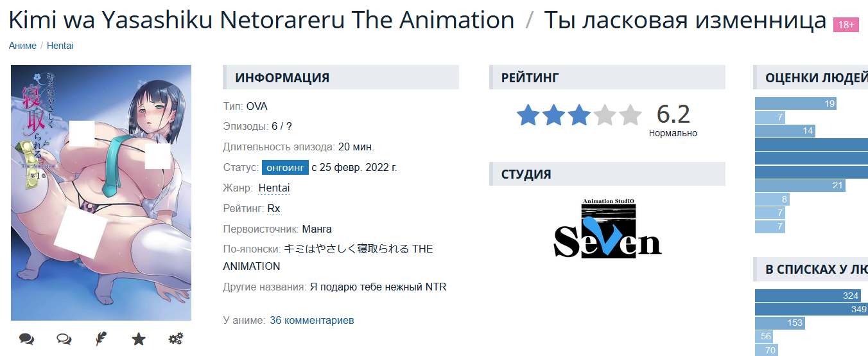This screenshot has width=868, height=356.
Task: Open the Hentai breadcrumb link
Action: pyautogui.click(x=60, y=46)
